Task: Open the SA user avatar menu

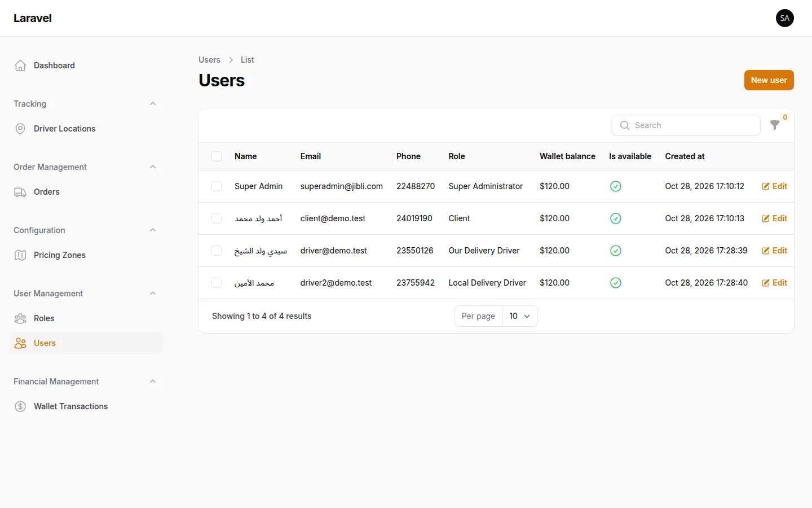Action: point(785,18)
